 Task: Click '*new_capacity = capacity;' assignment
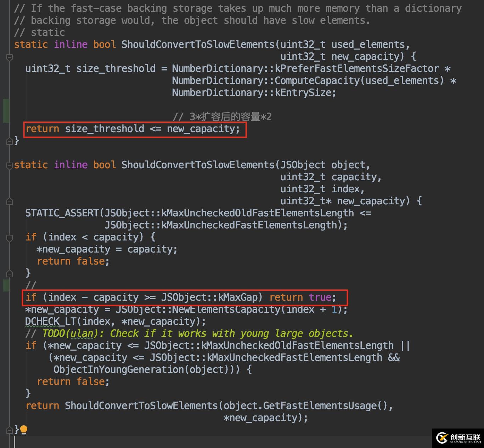click(107, 249)
